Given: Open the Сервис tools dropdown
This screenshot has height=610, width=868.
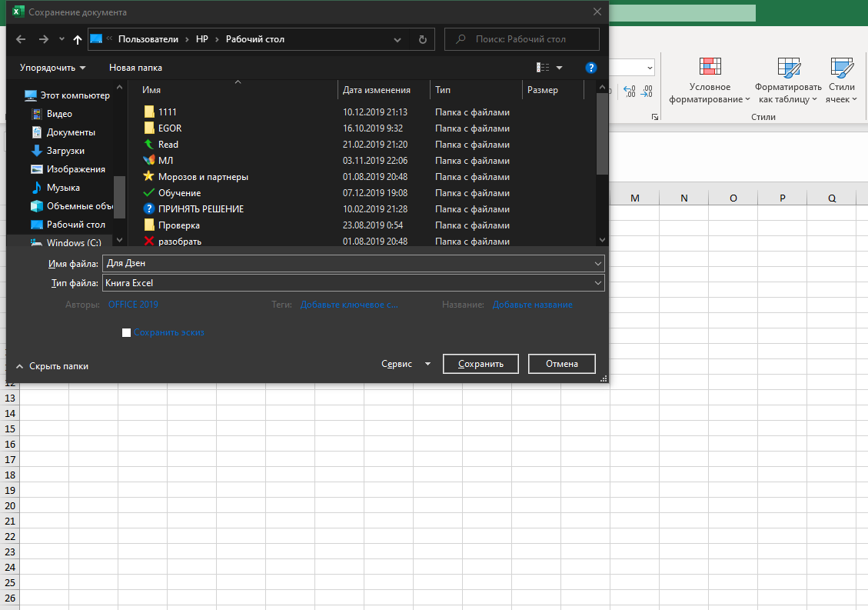Looking at the screenshot, I should pos(406,364).
